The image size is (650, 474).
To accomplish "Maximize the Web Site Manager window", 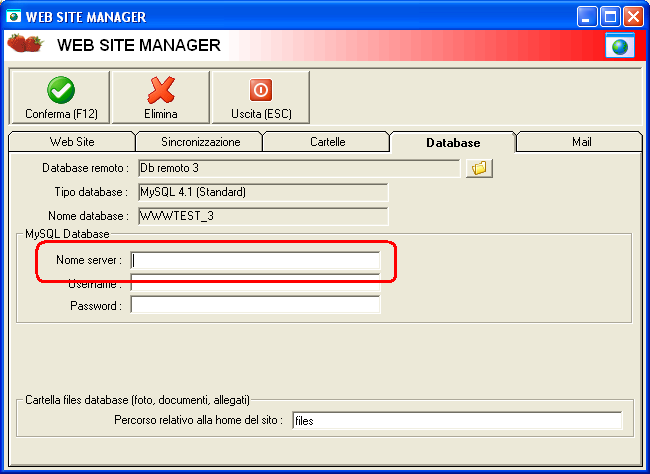I will [610, 17].
